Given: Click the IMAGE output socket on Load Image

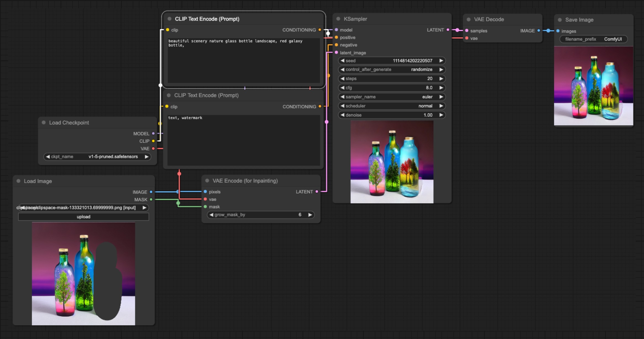Looking at the screenshot, I should point(151,192).
